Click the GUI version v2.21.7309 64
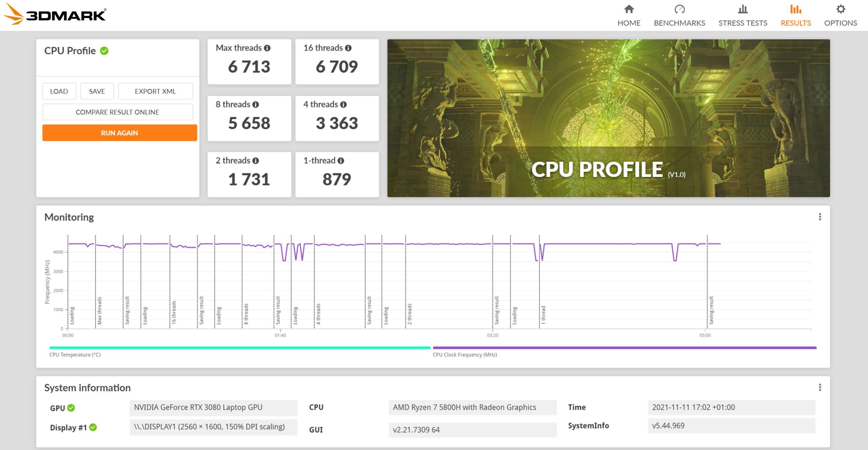The height and width of the screenshot is (450, 868). (x=472, y=430)
